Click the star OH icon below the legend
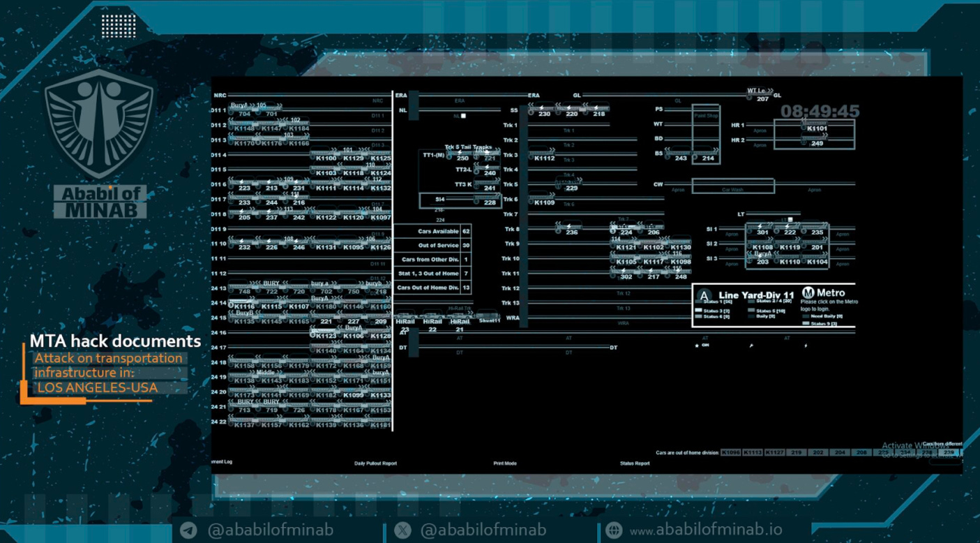 point(701,345)
